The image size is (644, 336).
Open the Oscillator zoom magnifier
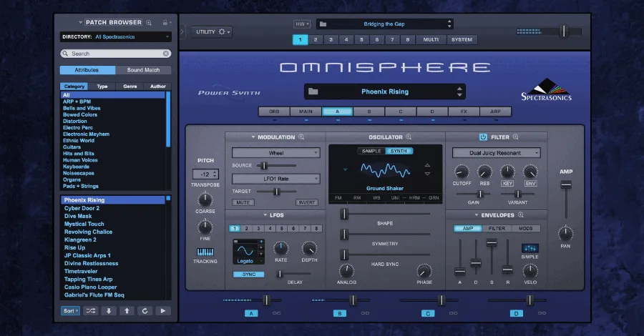409,137
